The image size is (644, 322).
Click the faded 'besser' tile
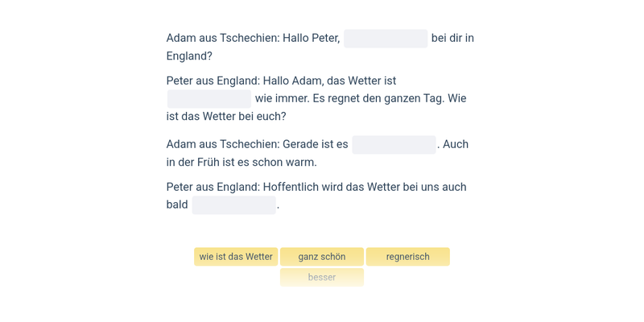(x=321, y=277)
